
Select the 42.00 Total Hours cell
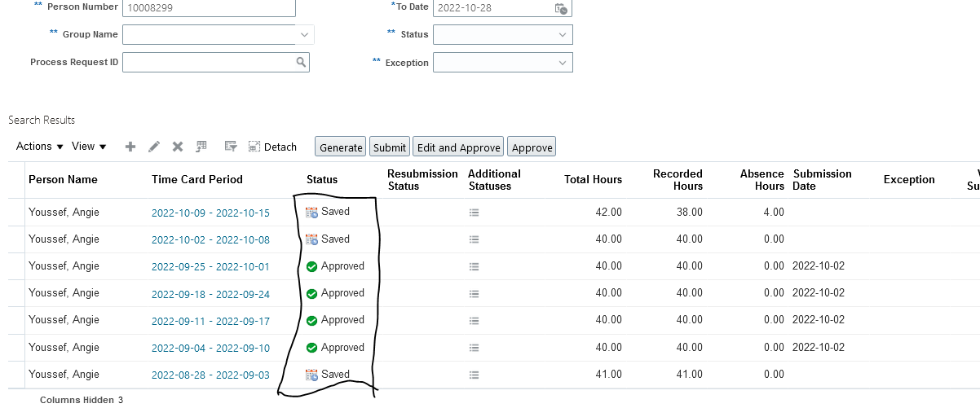click(609, 212)
